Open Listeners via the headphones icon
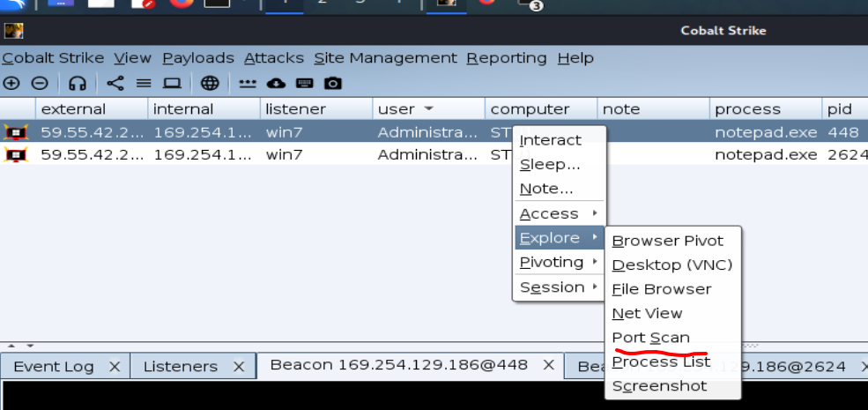This screenshot has width=868, height=410. coord(78,84)
